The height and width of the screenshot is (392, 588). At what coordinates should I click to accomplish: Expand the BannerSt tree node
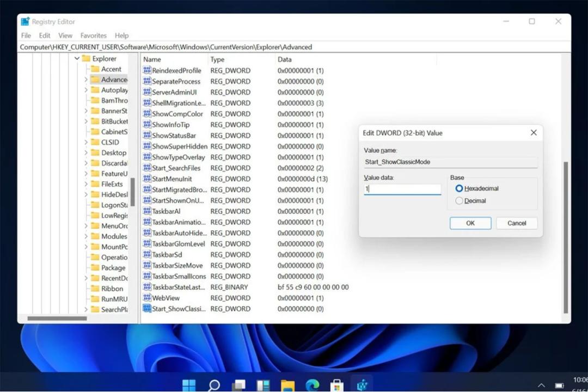pyautogui.click(x=86, y=111)
